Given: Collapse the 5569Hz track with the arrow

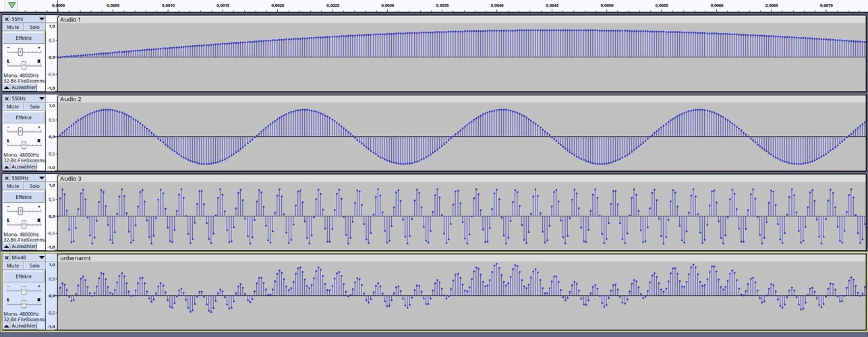Looking at the screenshot, I should 7,246.
